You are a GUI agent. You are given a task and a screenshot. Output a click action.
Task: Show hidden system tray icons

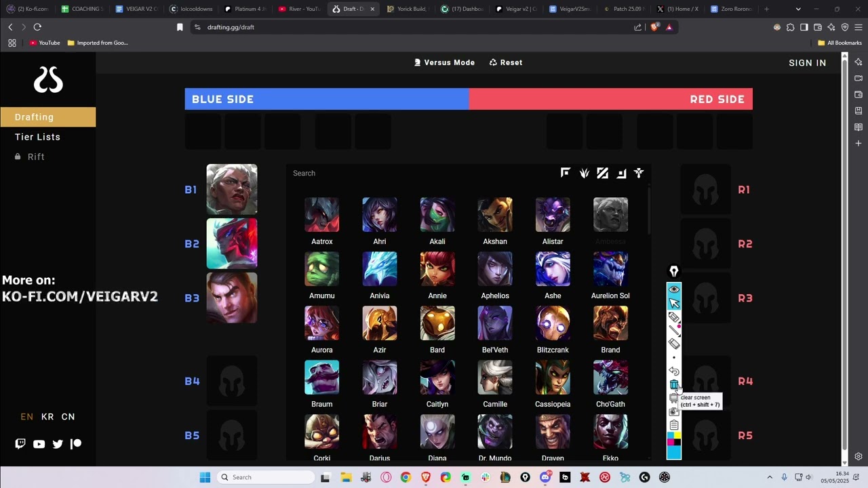(770, 477)
